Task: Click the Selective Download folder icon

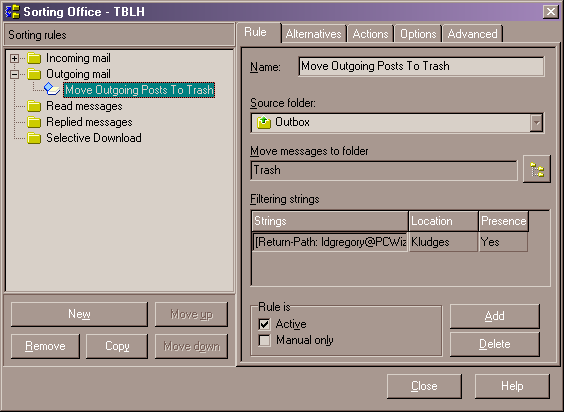Action: click(x=34, y=138)
